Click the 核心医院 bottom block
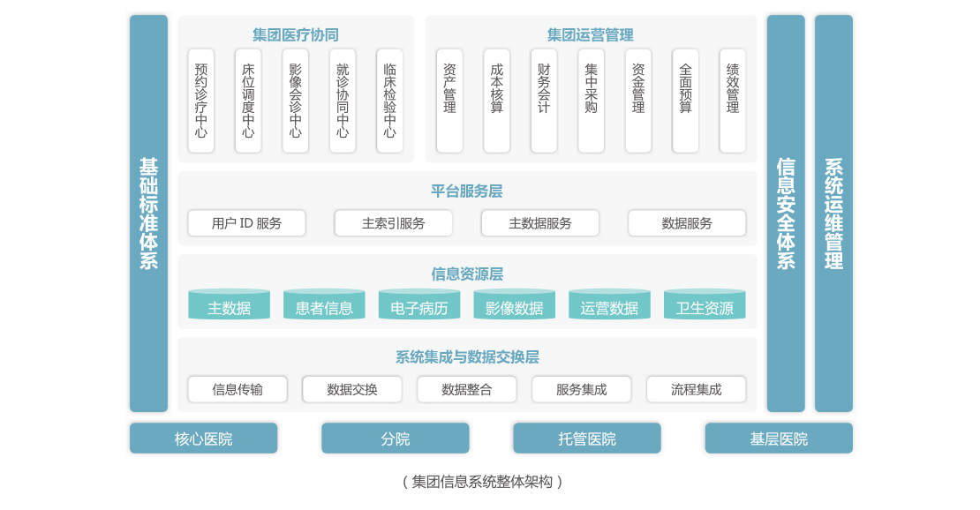Viewport: 980px width, 510px height. pyautogui.click(x=203, y=439)
